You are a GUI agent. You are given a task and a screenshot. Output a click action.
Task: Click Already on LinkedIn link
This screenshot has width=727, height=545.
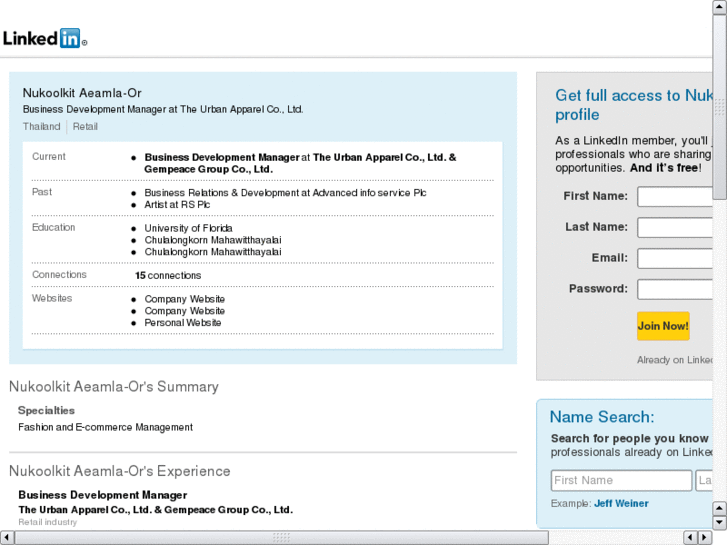675,360
